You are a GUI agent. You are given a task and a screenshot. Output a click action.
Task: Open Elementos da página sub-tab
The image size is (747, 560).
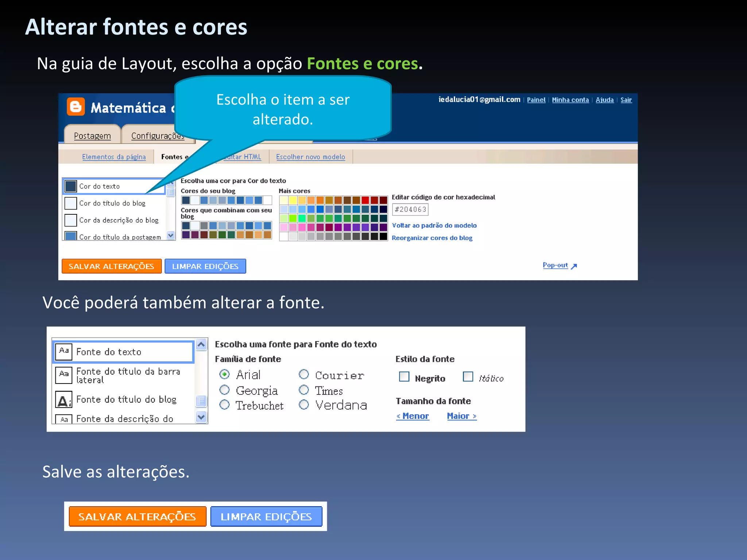pyautogui.click(x=114, y=157)
